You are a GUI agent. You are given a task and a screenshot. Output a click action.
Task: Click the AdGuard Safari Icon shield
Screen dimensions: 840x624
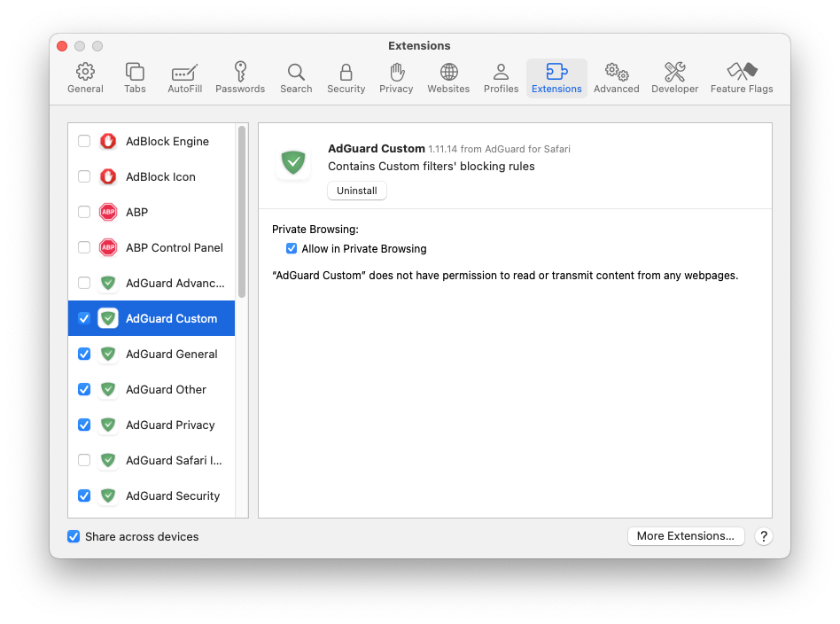[x=108, y=460]
